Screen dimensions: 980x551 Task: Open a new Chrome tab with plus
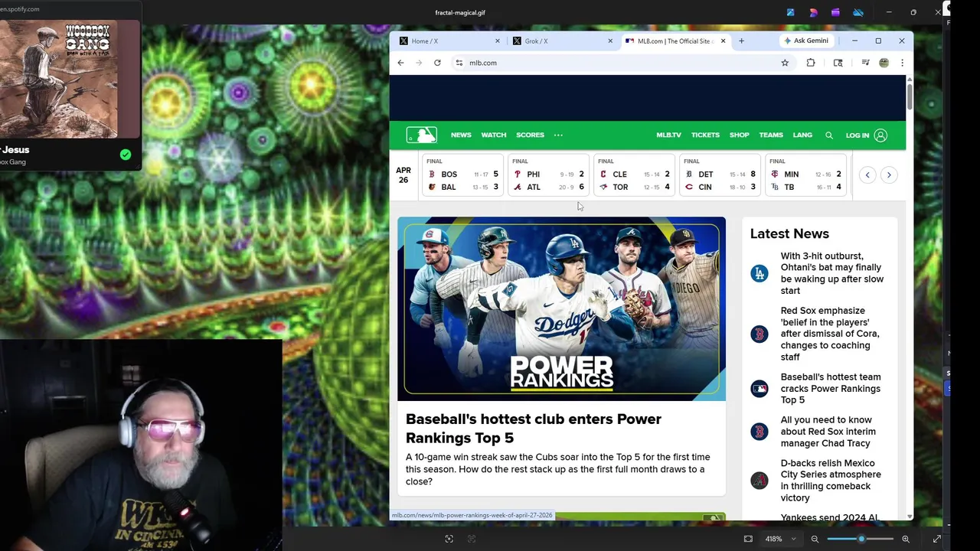click(741, 41)
